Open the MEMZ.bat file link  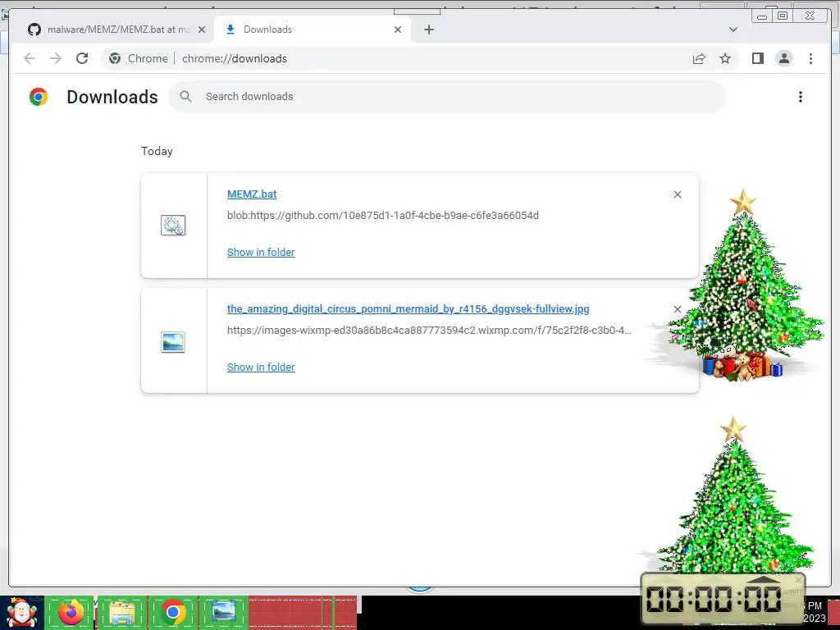coord(252,194)
